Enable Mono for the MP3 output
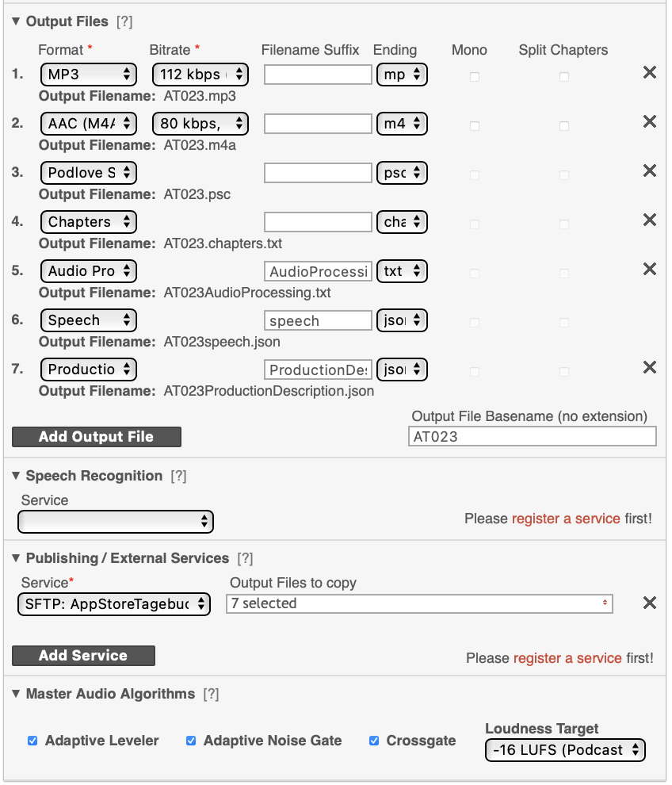 (475, 77)
